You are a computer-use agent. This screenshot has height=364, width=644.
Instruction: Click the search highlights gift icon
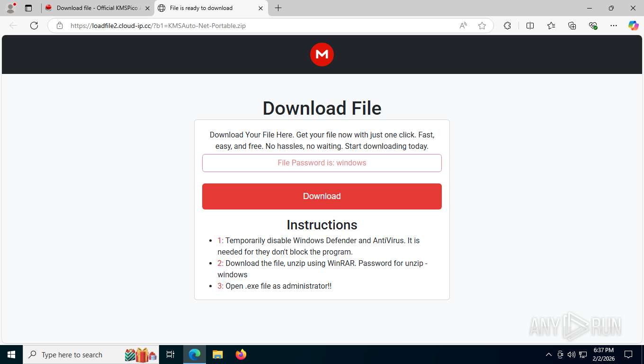(141, 355)
